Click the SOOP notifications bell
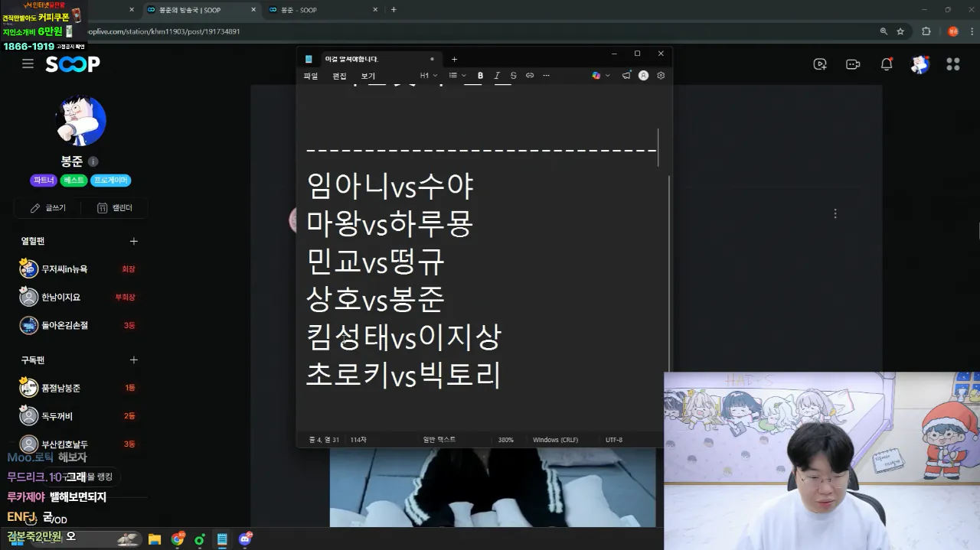This screenshot has width=980, height=550. click(x=886, y=64)
